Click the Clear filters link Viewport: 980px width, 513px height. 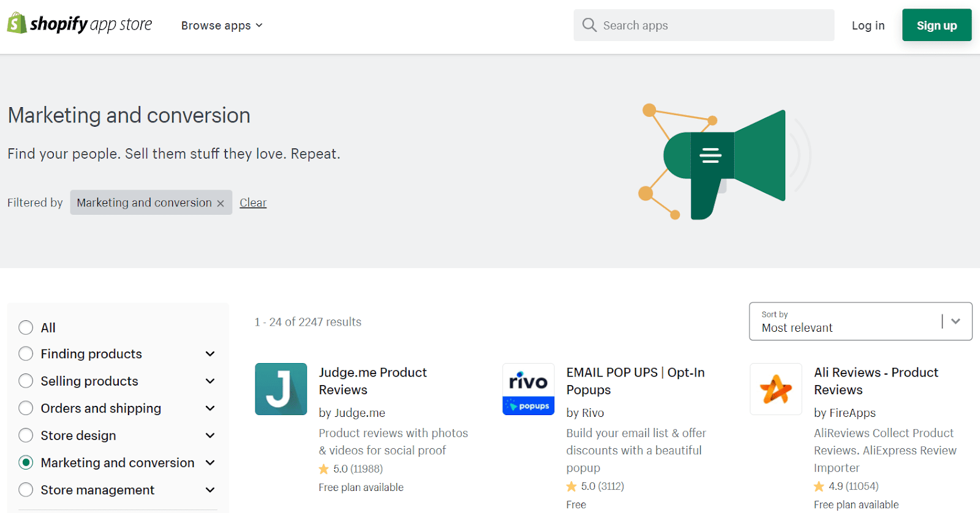coord(253,203)
